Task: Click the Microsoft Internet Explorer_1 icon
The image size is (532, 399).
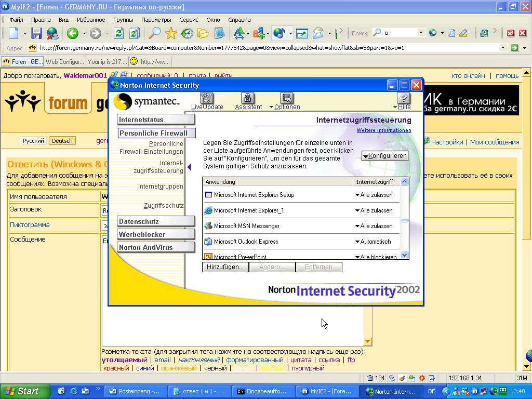Action: coord(208,210)
